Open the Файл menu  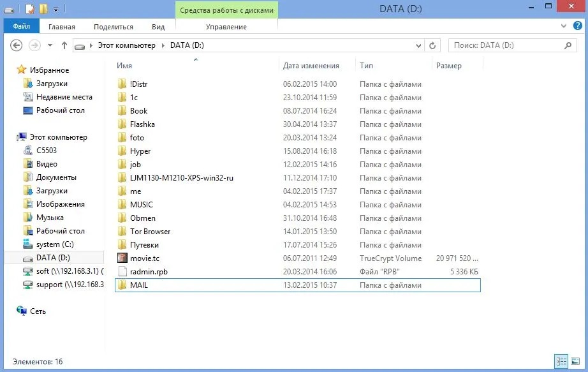(x=22, y=26)
